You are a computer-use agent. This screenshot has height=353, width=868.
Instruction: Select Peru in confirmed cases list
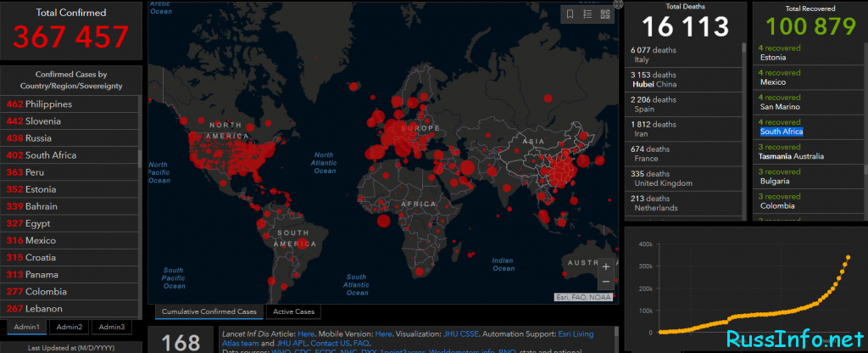69,172
